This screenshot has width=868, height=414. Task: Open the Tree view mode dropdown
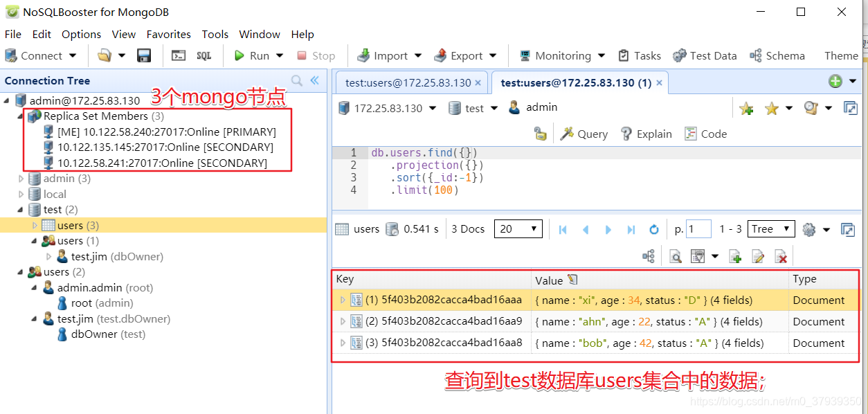tap(772, 229)
